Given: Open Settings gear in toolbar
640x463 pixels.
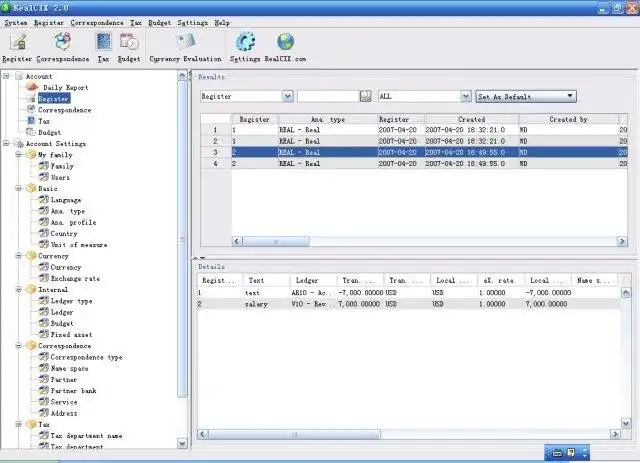Looking at the screenshot, I should (x=245, y=43).
